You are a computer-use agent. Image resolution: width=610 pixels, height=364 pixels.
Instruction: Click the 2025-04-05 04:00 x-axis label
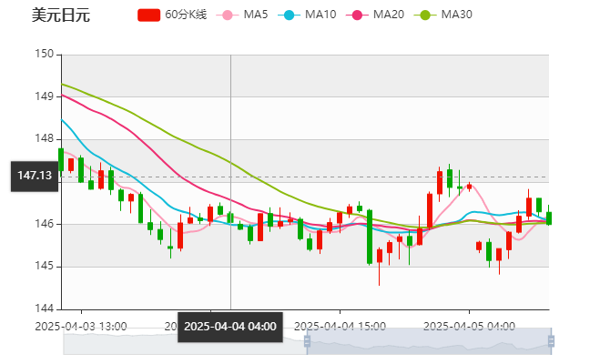click(x=471, y=326)
